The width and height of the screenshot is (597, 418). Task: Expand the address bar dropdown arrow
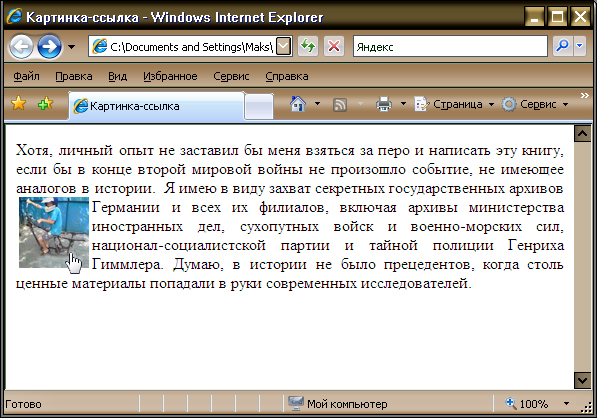tap(283, 46)
